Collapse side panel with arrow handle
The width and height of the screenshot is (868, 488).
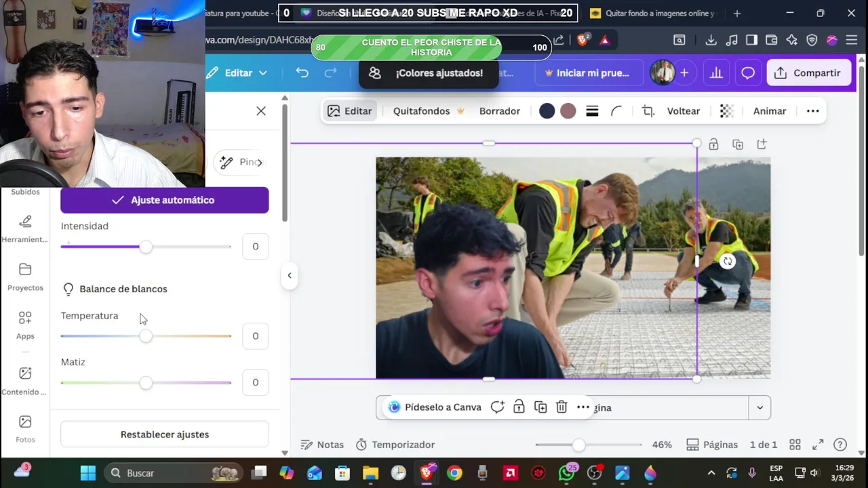[290, 275]
